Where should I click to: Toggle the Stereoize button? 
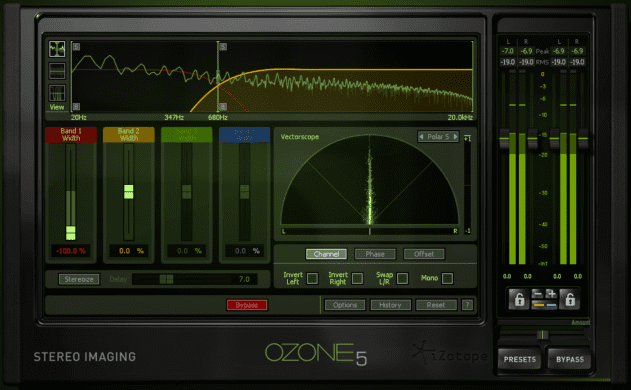coord(79,279)
